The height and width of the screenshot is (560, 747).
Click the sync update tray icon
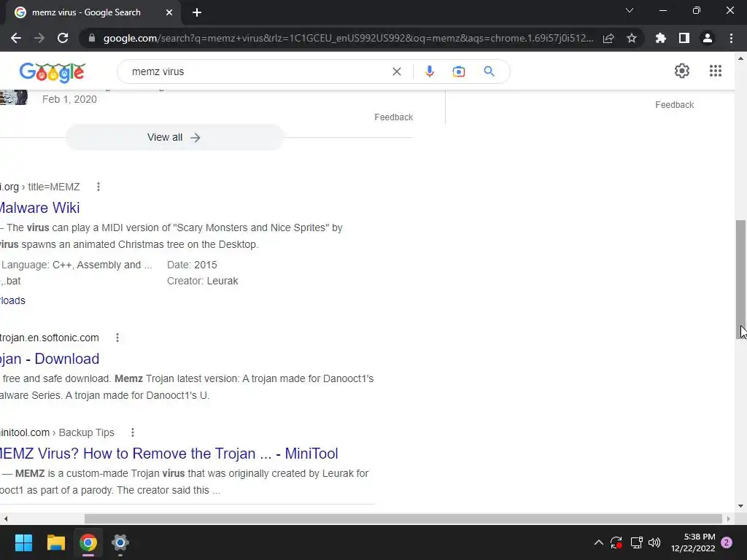[x=616, y=542]
